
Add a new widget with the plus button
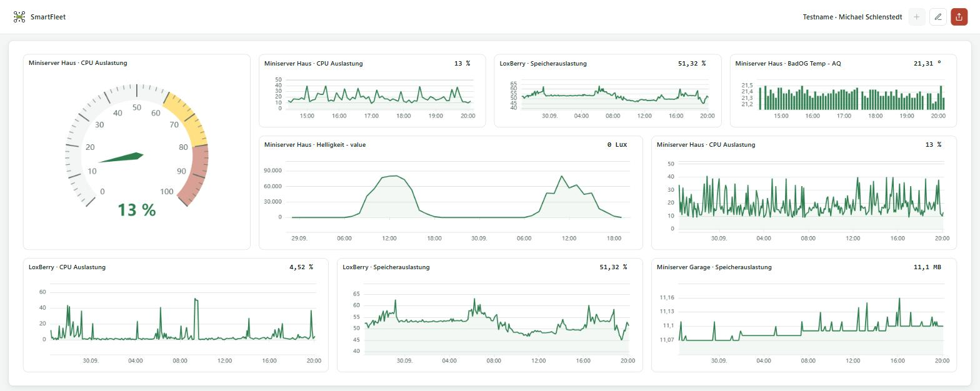916,17
